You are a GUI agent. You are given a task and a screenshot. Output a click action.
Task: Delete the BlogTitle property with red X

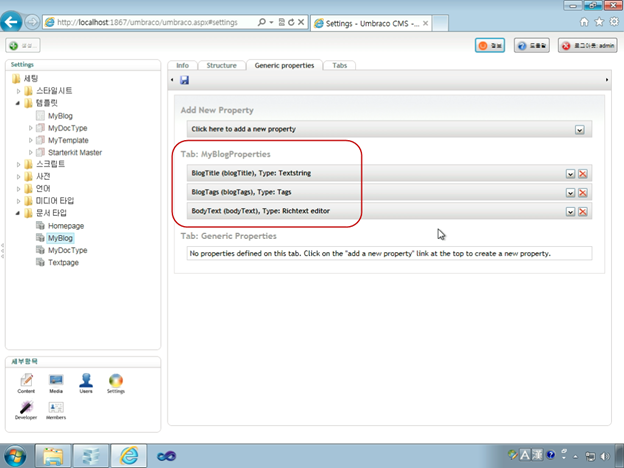[583, 174]
